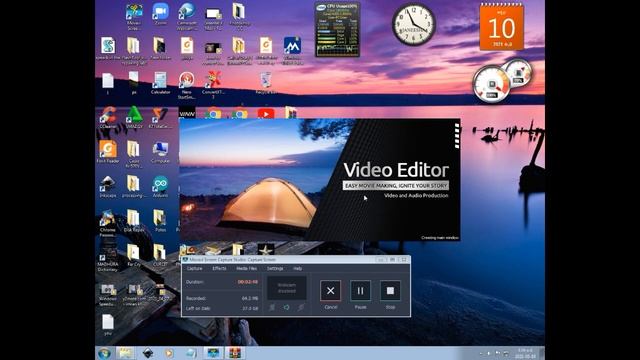Select the webcam preview box
Screen dimensions: 640x360
click(287, 288)
